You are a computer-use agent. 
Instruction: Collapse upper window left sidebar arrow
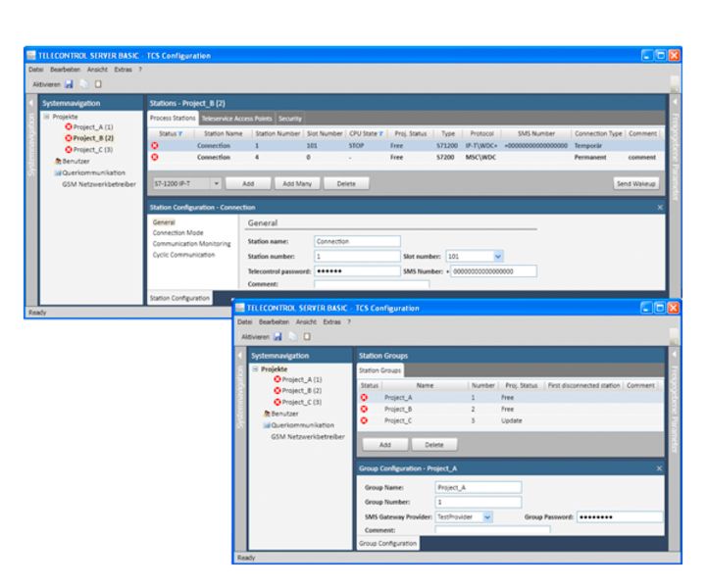pyautogui.click(x=31, y=103)
